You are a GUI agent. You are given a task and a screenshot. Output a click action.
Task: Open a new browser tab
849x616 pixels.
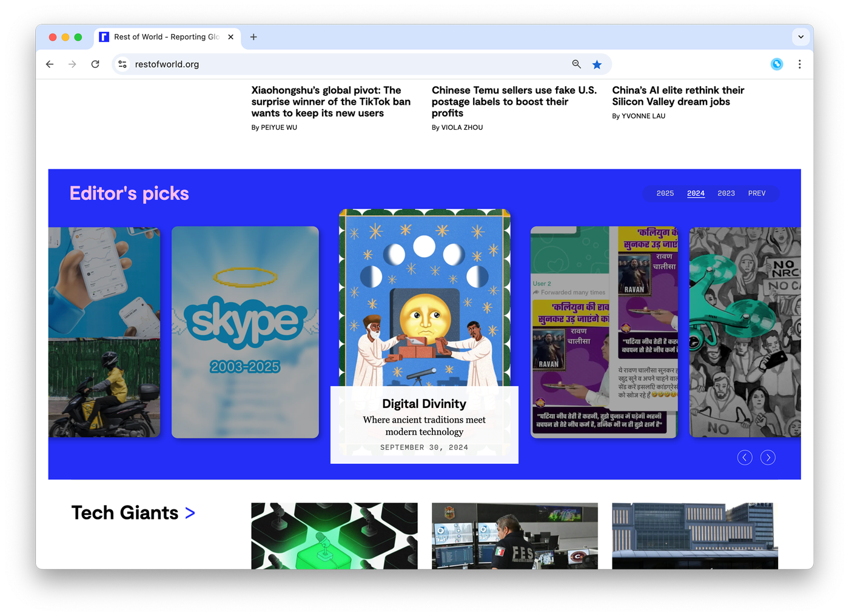click(253, 37)
